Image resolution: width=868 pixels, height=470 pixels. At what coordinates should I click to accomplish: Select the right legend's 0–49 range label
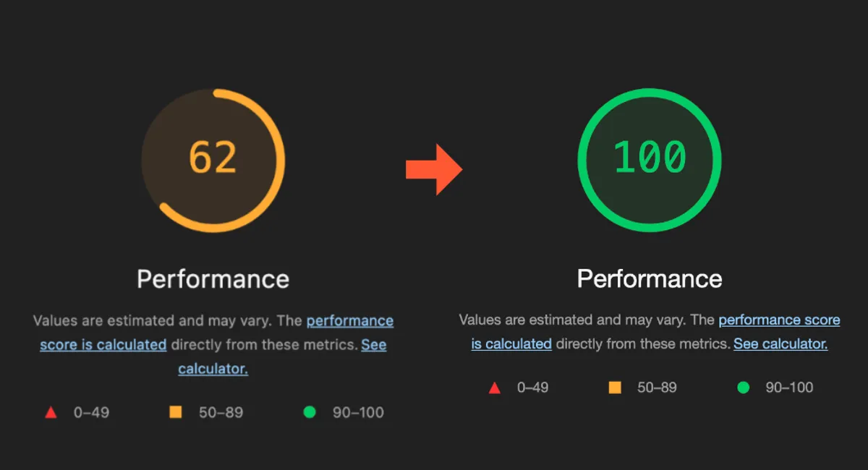532,388
